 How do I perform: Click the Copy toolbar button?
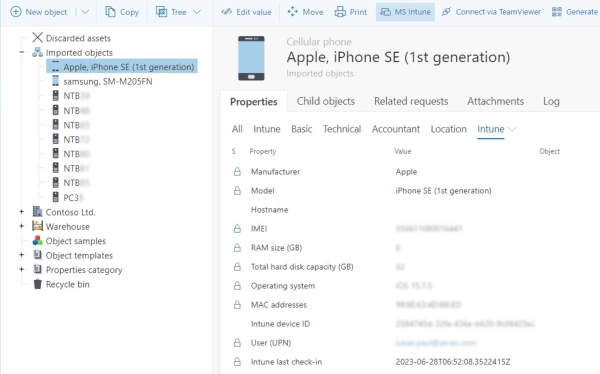pos(122,12)
